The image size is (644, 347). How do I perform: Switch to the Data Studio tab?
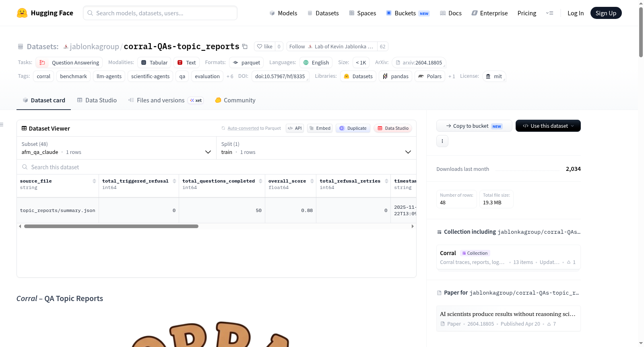click(x=97, y=100)
